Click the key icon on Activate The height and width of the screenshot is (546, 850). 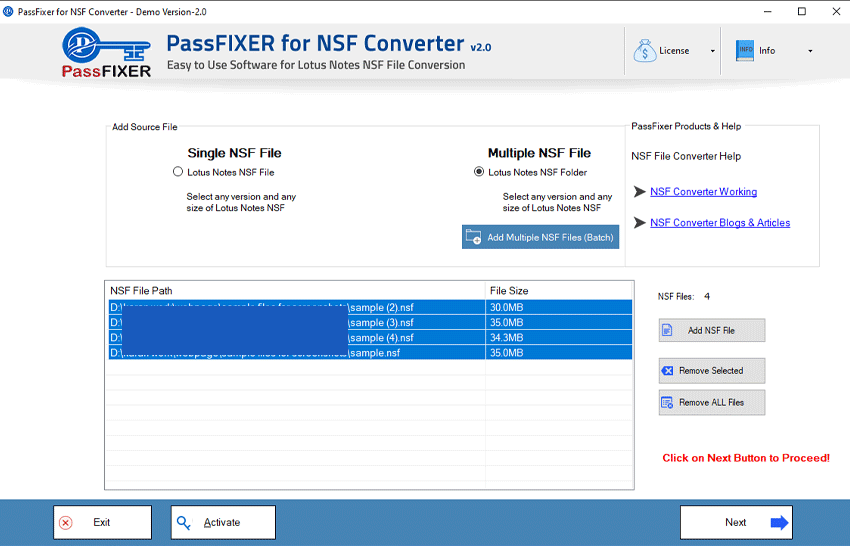pyautogui.click(x=184, y=523)
